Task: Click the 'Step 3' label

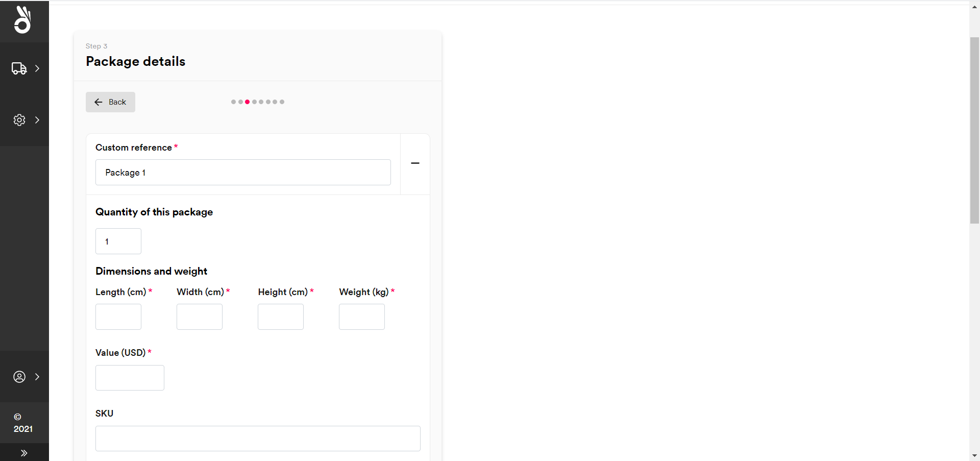Action: click(x=96, y=46)
